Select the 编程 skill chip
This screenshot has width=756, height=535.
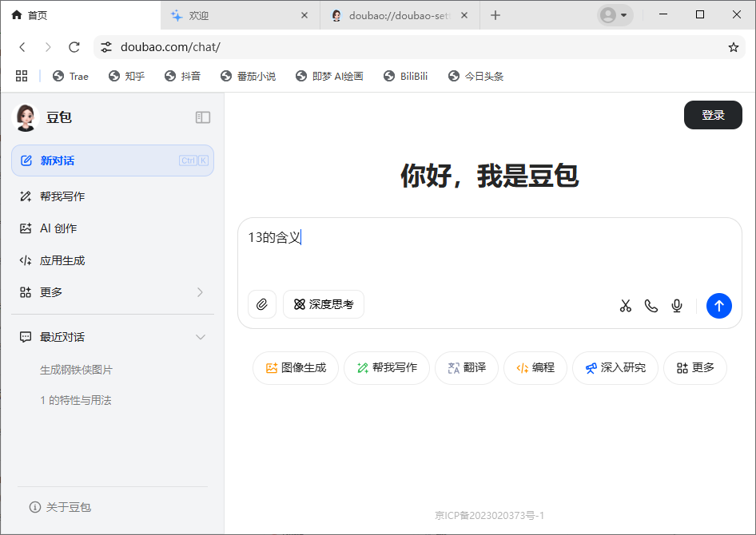535,368
